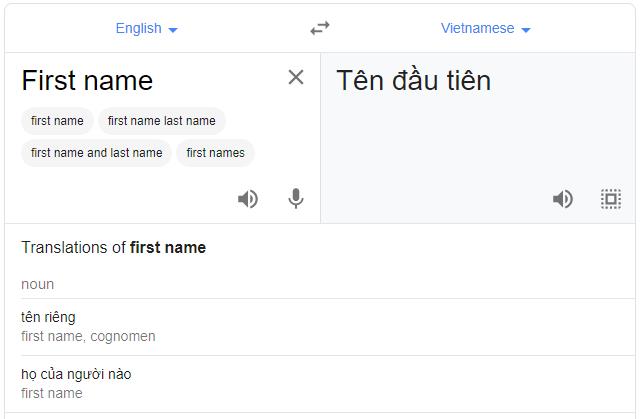Click into the "First name" source text
Screen dimensions: 642x419
point(87,80)
